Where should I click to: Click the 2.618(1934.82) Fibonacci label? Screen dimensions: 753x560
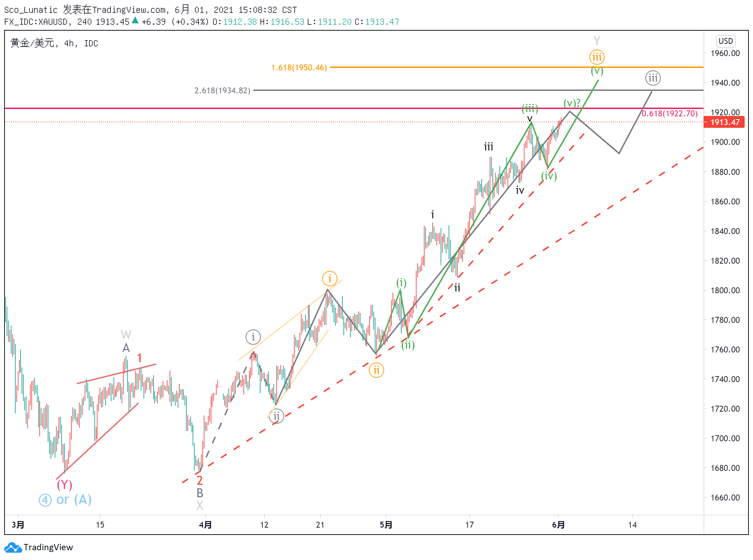coord(222,91)
